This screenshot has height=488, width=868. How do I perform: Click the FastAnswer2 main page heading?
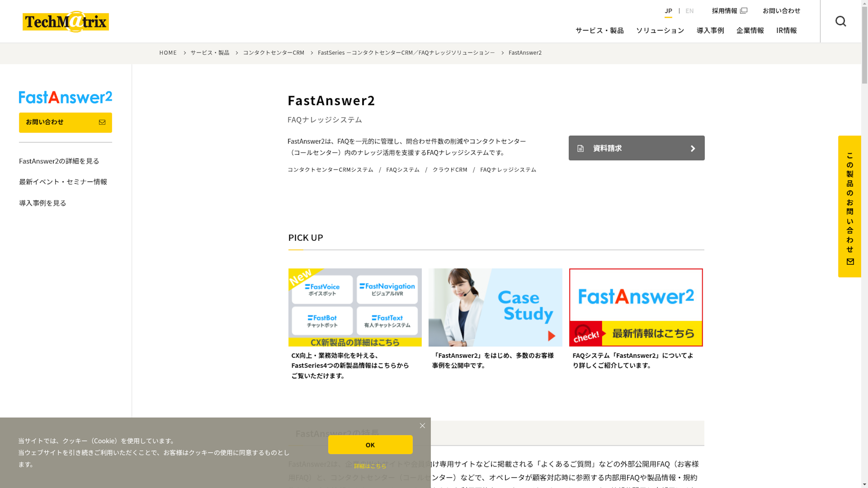(x=331, y=101)
